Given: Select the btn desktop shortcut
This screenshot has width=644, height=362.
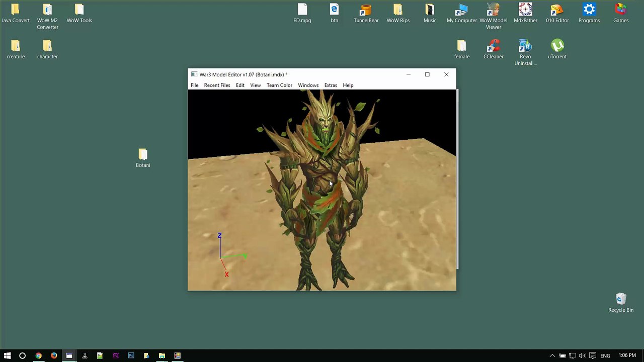Looking at the screenshot, I should coord(334,14).
